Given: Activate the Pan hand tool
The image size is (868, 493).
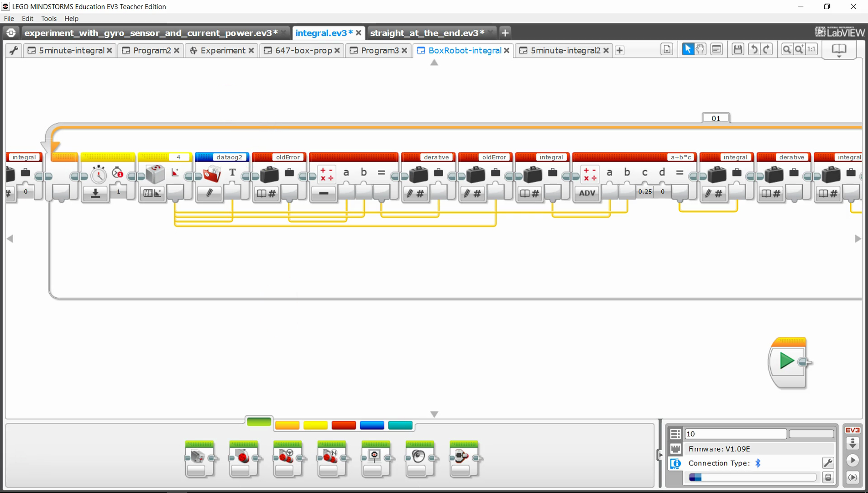Looking at the screenshot, I should (x=700, y=49).
